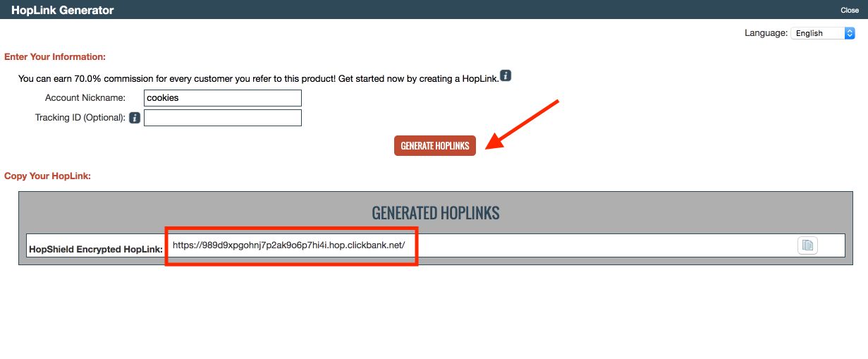
Task: Click the 'Language:' label
Action: [x=766, y=33]
